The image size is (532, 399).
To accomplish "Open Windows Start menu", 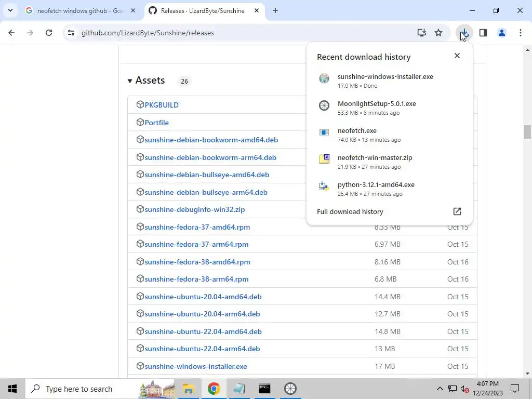I will click(x=12, y=389).
